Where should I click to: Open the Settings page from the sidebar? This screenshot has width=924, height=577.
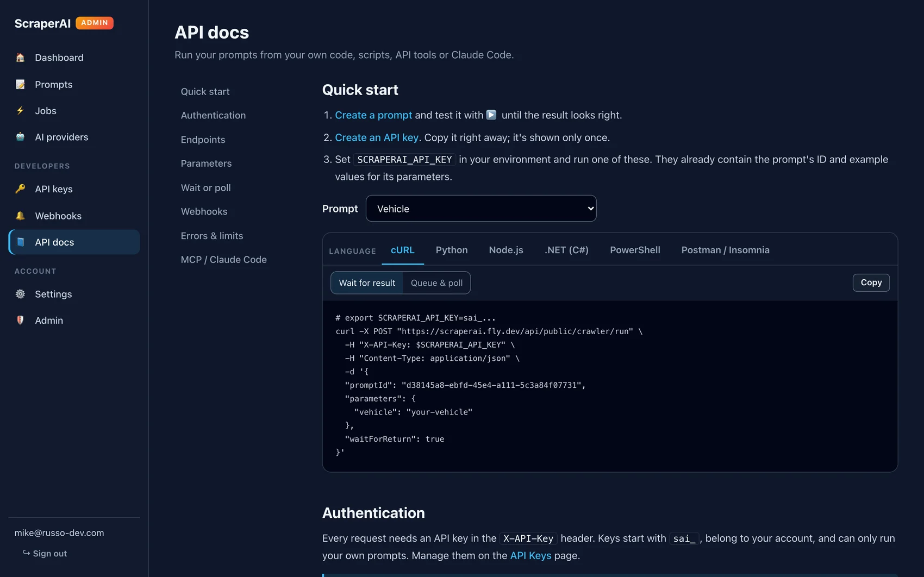pyautogui.click(x=74, y=294)
